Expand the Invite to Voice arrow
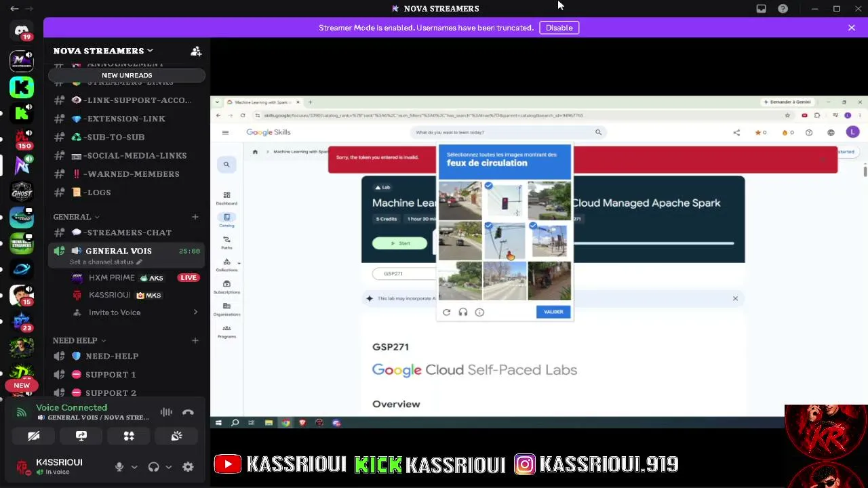Image resolution: width=868 pixels, height=488 pixels. [x=195, y=312]
